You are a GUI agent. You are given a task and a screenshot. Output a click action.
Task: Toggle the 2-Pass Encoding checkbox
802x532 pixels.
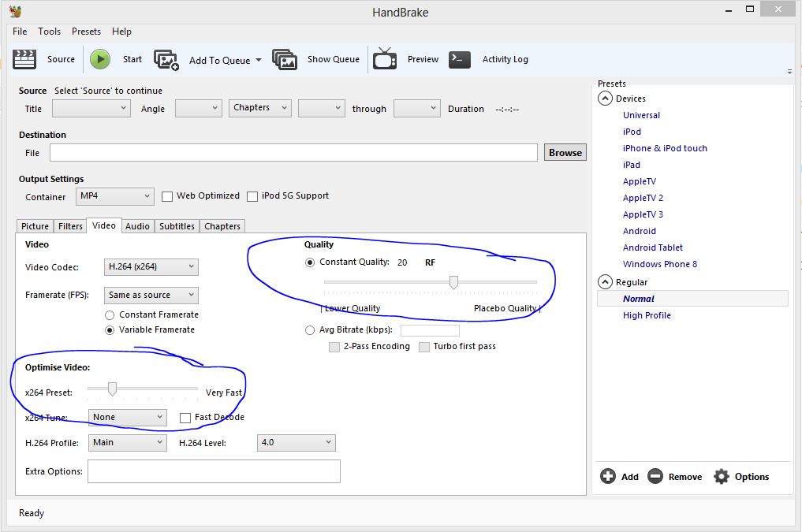click(334, 347)
